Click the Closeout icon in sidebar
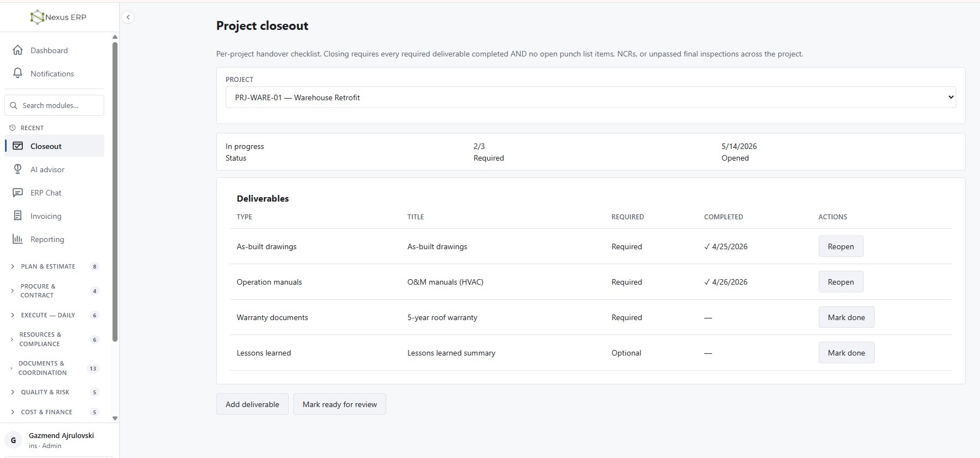Screen dimensions: 980x458 pos(18,146)
